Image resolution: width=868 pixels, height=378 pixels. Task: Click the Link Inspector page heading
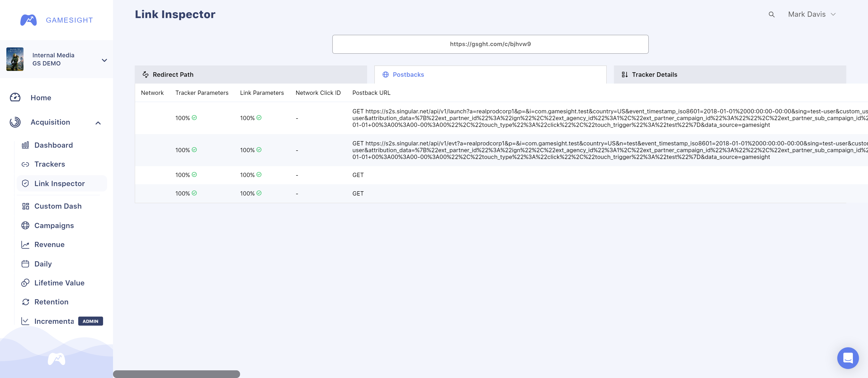coord(175,14)
